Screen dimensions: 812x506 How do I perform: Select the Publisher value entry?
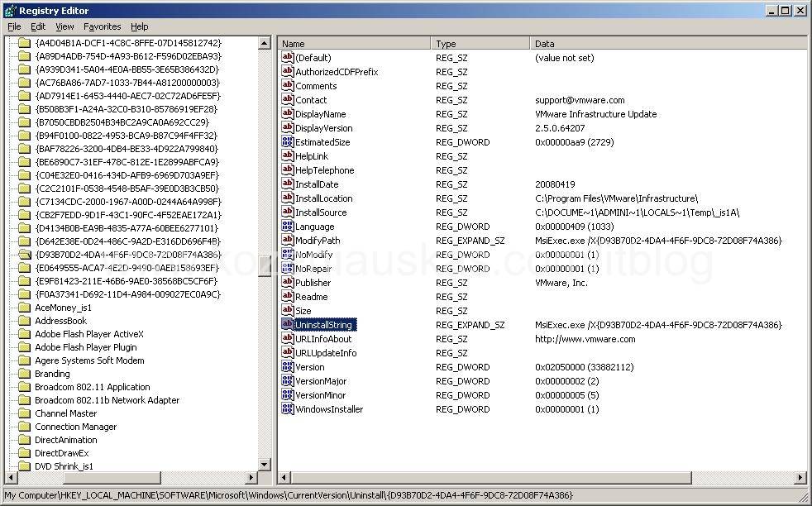tap(313, 283)
